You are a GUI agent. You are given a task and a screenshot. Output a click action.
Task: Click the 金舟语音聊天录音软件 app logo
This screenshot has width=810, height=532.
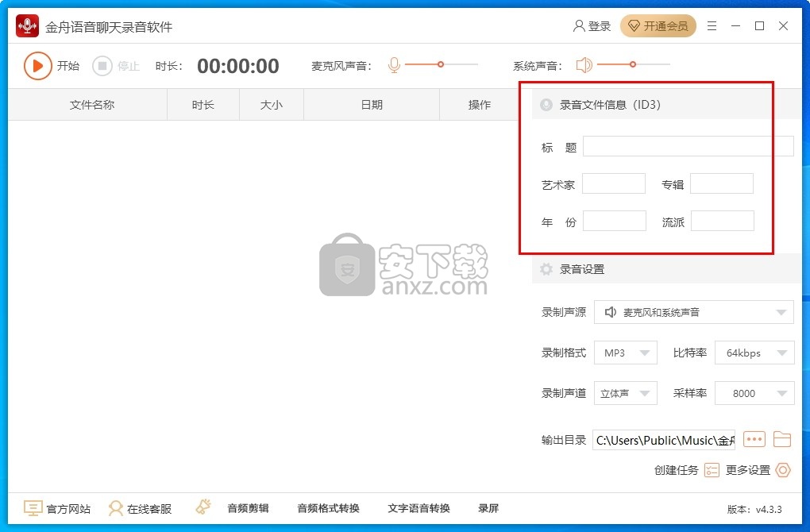coord(27,26)
